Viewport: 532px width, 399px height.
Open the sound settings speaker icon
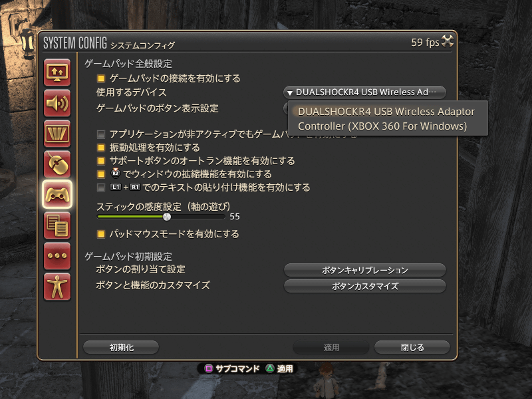click(57, 103)
